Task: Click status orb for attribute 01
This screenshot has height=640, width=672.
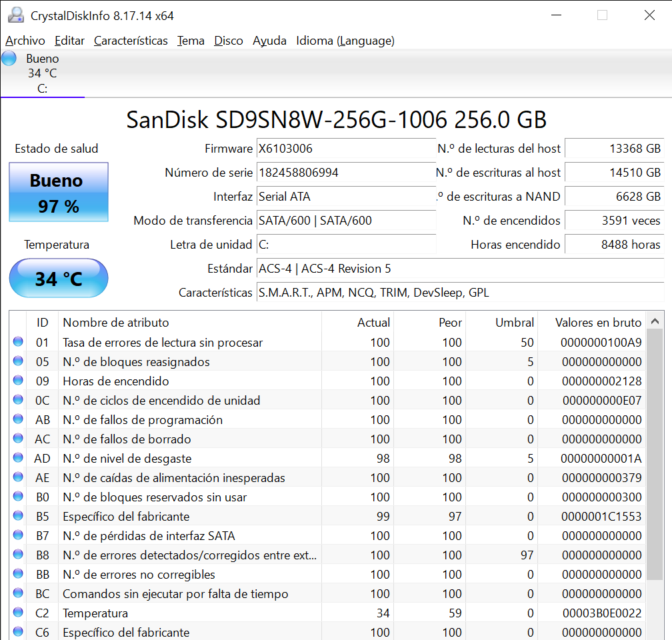Action: (x=18, y=341)
